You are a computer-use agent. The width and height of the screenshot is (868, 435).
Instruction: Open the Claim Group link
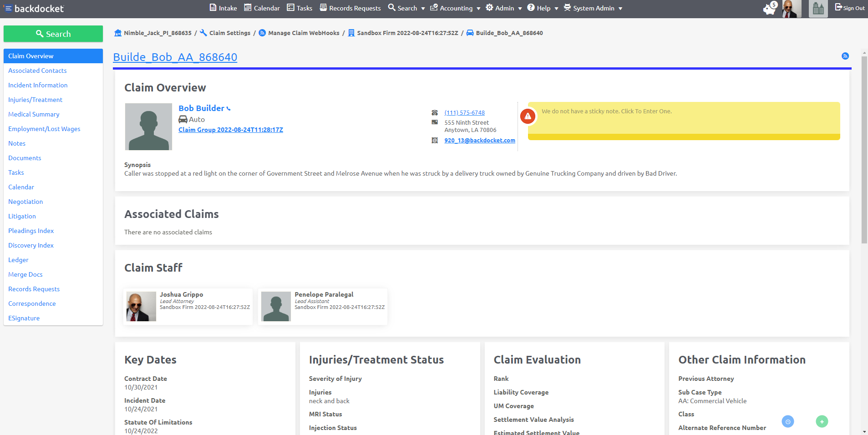231,130
